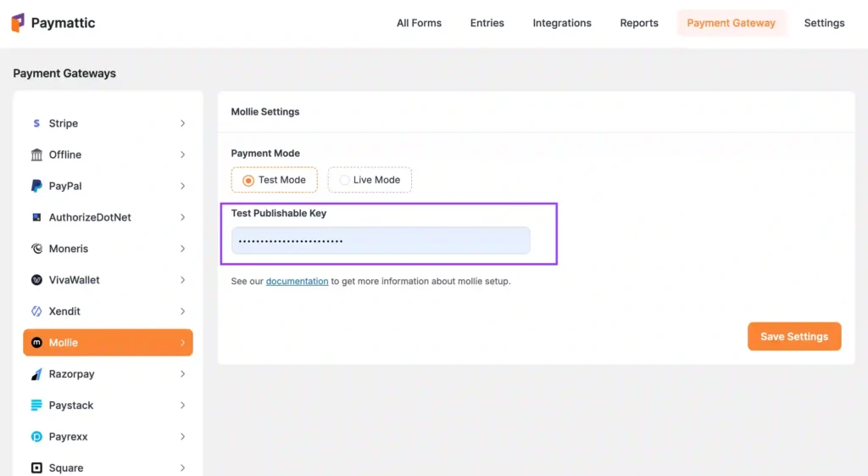Switch to the Reports tab
This screenshot has width=868, height=476.
click(x=639, y=23)
